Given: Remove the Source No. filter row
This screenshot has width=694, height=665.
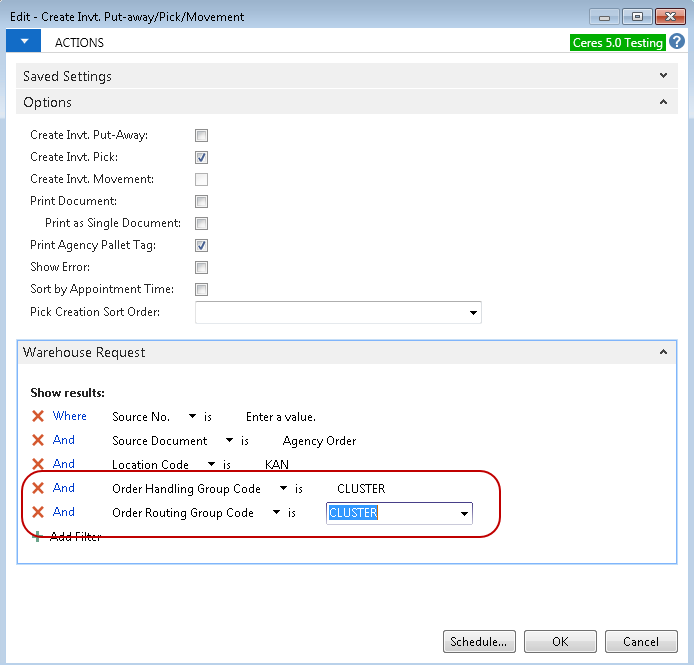Looking at the screenshot, I should (x=38, y=416).
